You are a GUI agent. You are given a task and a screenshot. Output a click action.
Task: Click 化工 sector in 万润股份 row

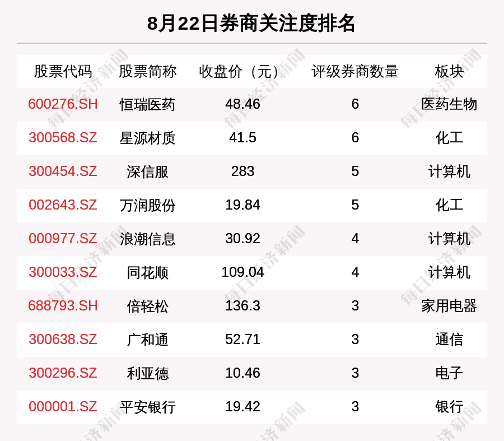[x=449, y=205]
